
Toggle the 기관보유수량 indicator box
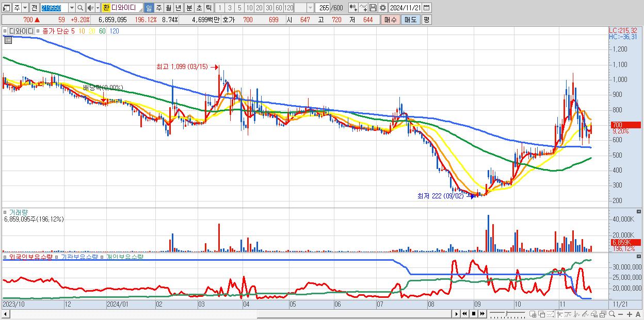tap(57, 257)
